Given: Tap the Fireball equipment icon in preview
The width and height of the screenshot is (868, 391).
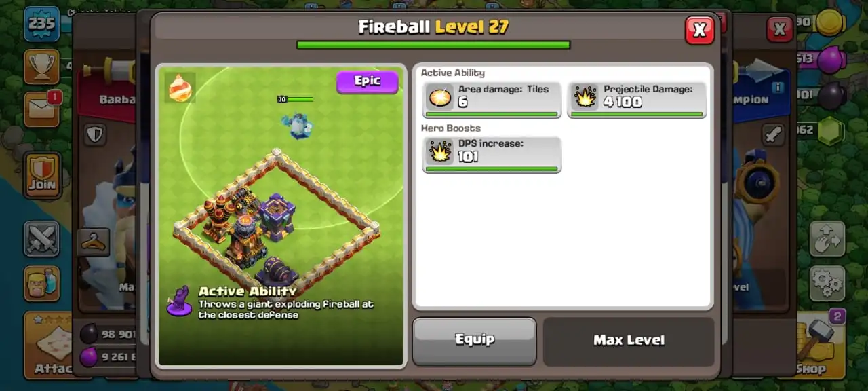Looking at the screenshot, I should tap(180, 88).
